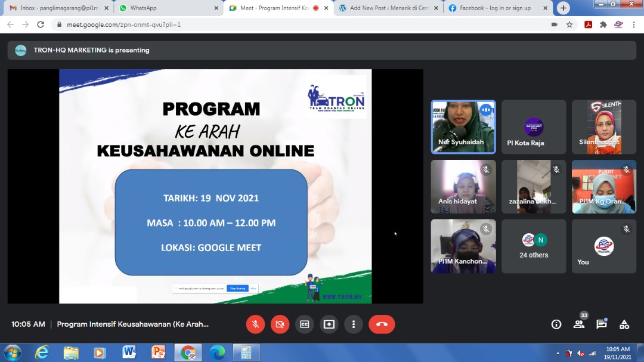Open PowerPoint from the Windows taskbar
The image size is (644, 362).
point(158,352)
